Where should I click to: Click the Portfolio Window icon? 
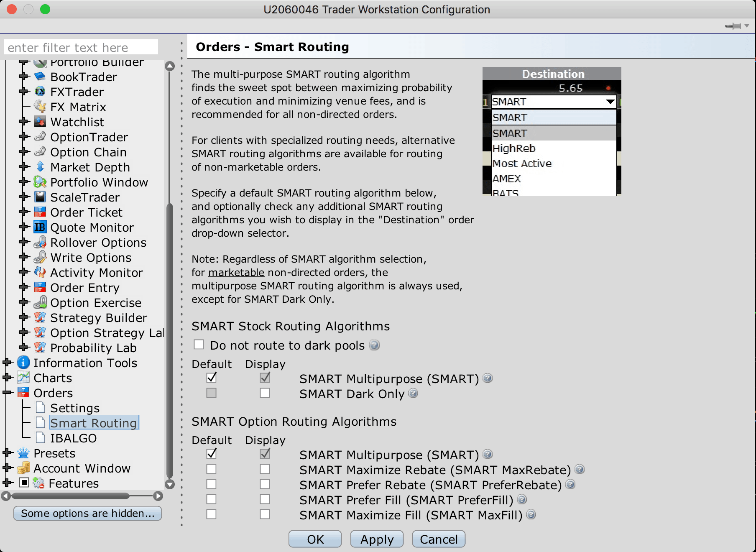point(40,182)
